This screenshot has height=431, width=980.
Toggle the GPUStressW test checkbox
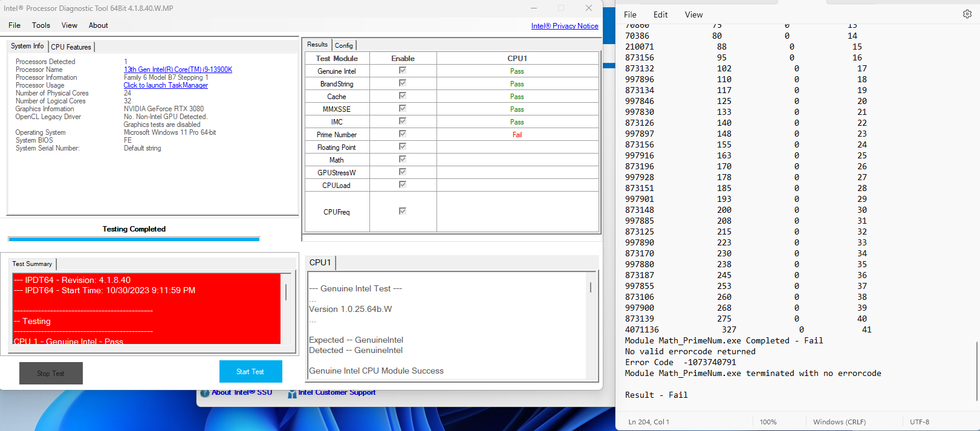403,172
